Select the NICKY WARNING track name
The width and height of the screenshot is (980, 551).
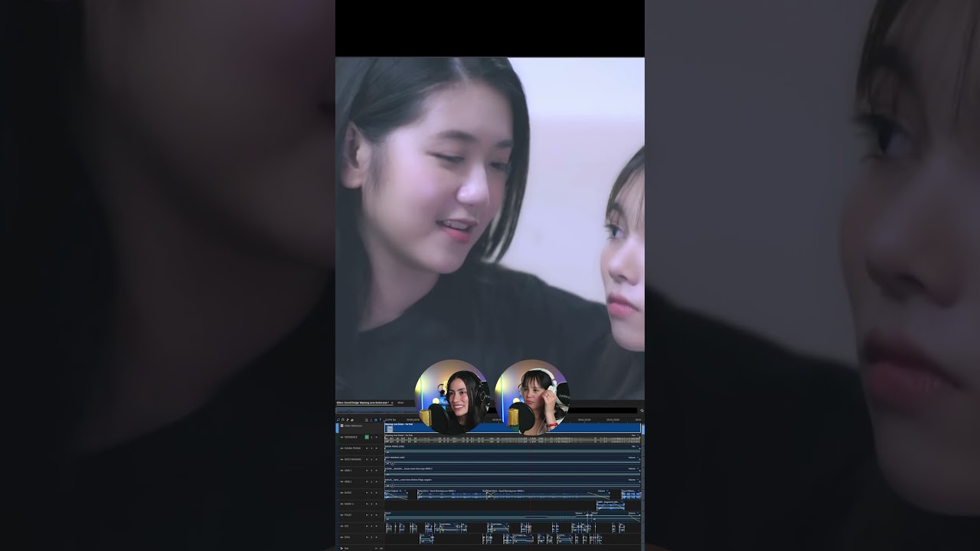tap(352, 459)
